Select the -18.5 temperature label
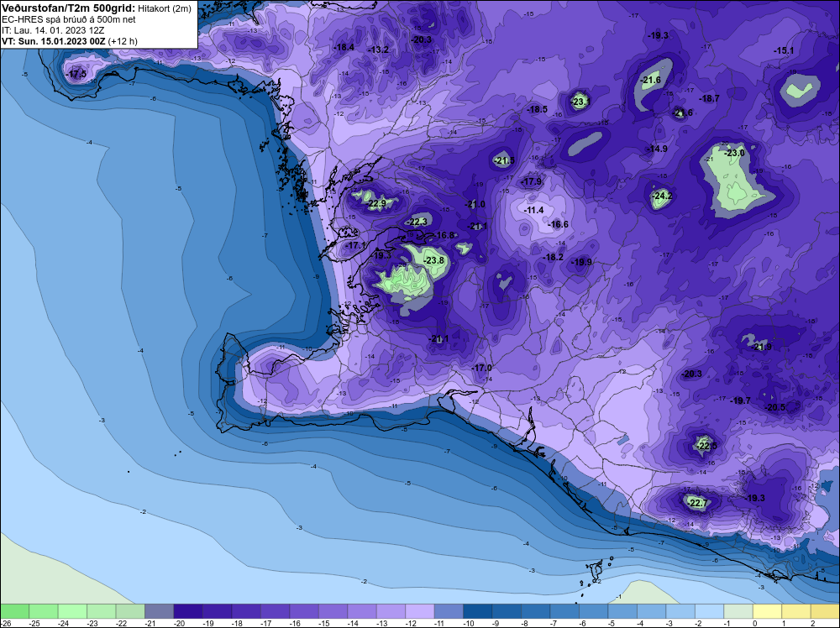This screenshot has width=840, height=628. tap(538, 109)
